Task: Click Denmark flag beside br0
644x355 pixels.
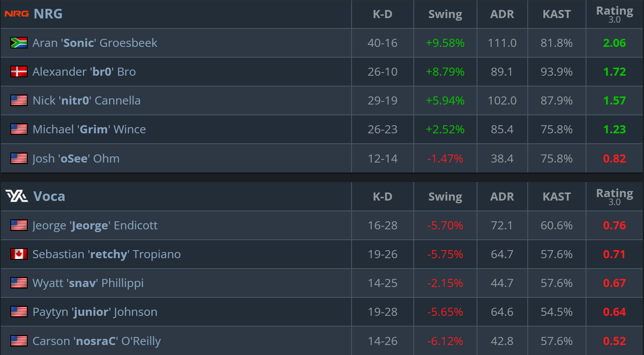Action: 19,71
